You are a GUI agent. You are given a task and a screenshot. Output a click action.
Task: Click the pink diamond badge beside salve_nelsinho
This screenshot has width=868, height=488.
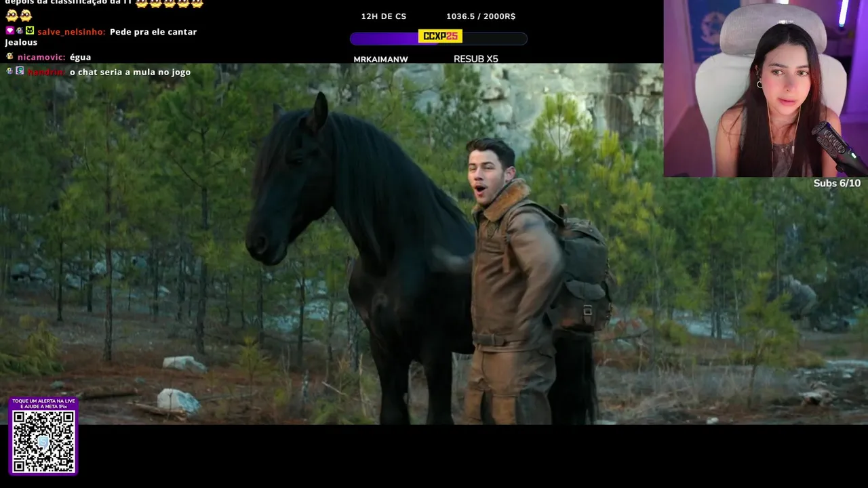(x=10, y=30)
